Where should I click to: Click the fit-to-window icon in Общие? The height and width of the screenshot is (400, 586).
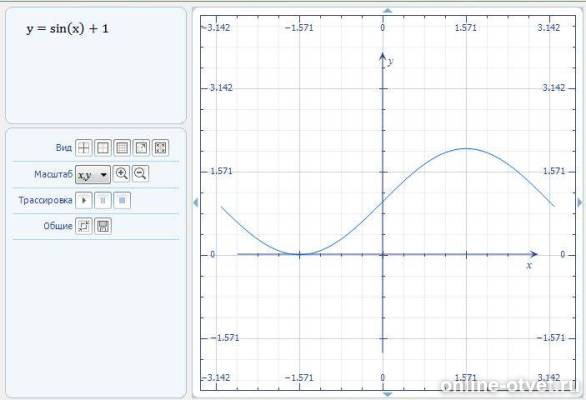(84, 226)
